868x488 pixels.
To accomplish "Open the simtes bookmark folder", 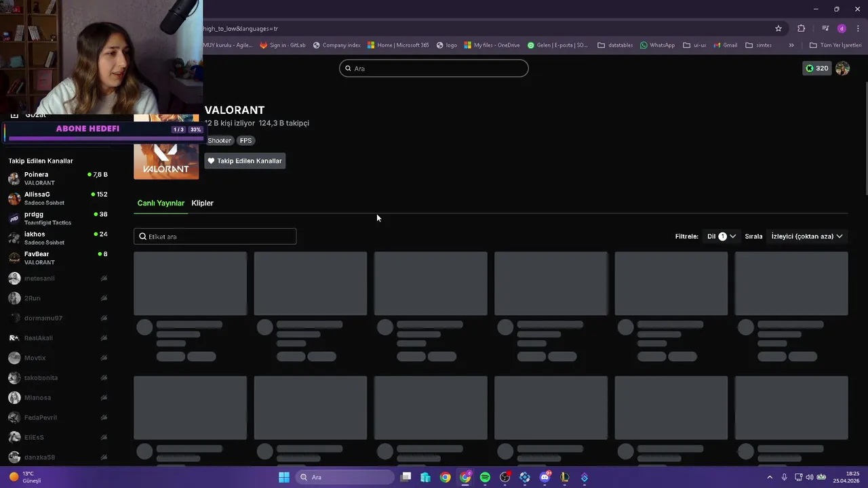I will click(758, 45).
